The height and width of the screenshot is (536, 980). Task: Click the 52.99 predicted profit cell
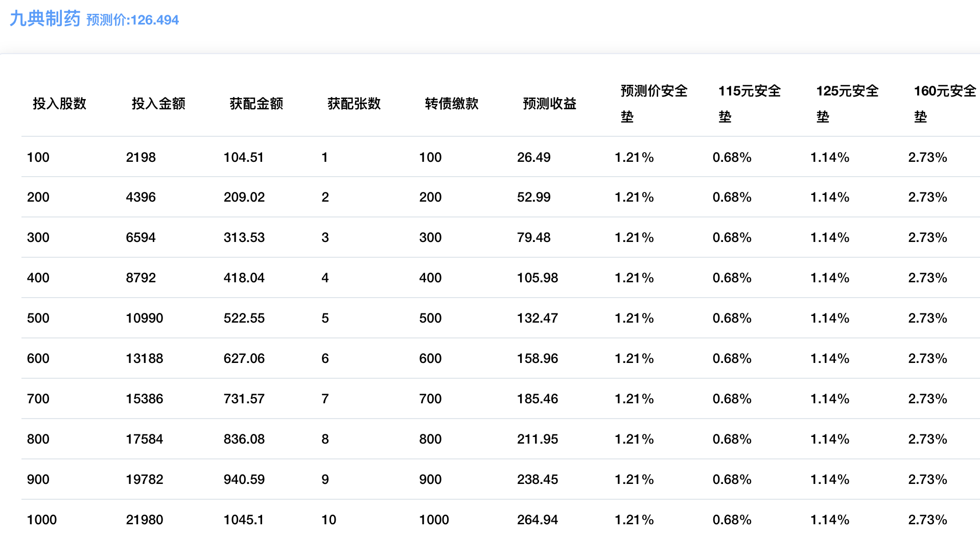coord(533,197)
